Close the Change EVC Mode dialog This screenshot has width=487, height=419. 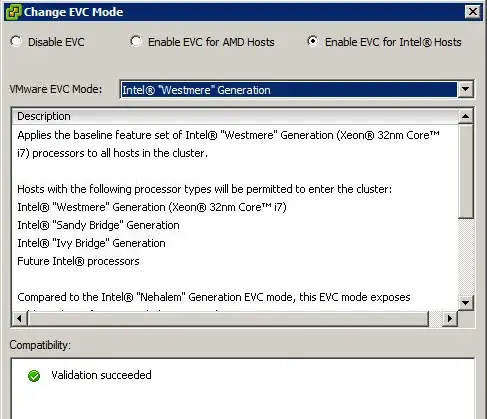(x=472, y=12)
